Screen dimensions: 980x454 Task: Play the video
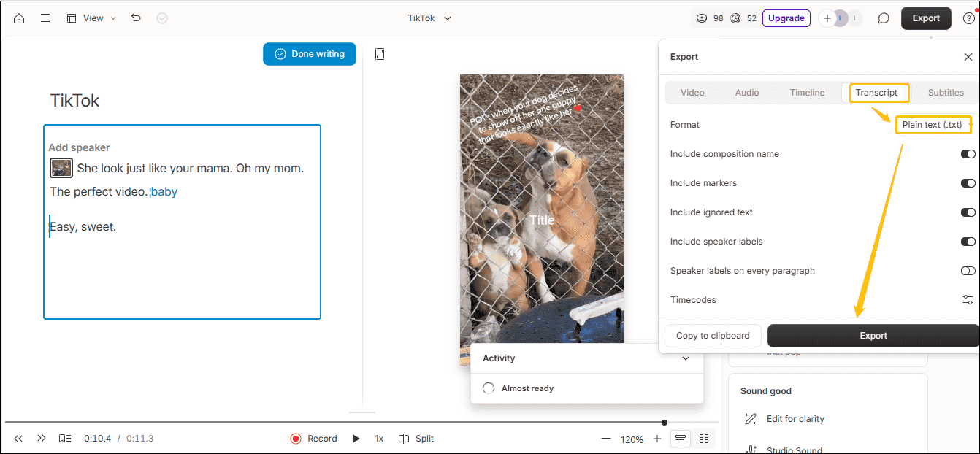point(356,439)
